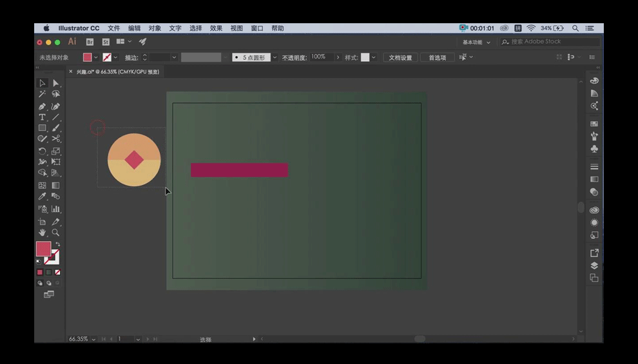This screenshot has height=364, width=638.
Task: Open stroke weight dropdown
Action: coord(174,57)
